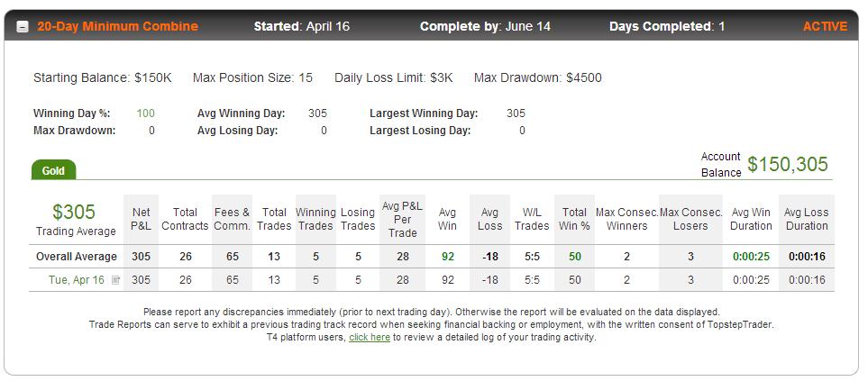Collapse the 20-Day Minimum Combine panel
868x381 pixels.
coord(23,27)
